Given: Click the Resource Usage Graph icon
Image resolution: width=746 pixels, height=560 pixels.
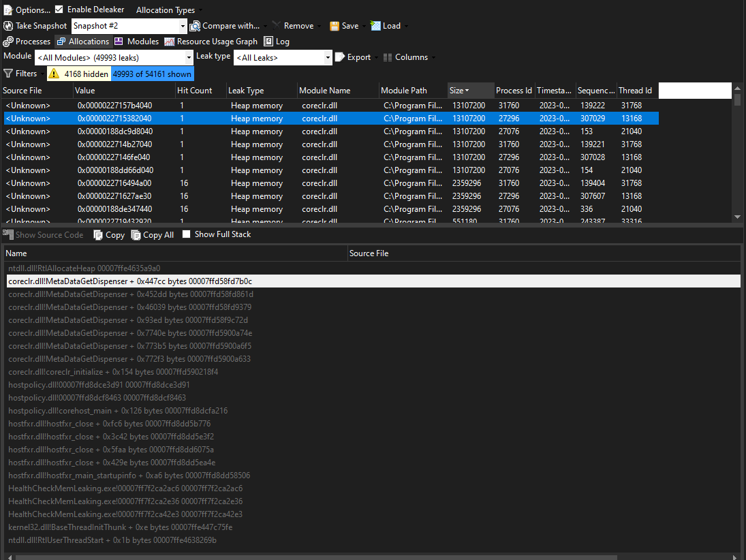Looking at the screenshot, I should pyautogui.click(x=170, y=42).
